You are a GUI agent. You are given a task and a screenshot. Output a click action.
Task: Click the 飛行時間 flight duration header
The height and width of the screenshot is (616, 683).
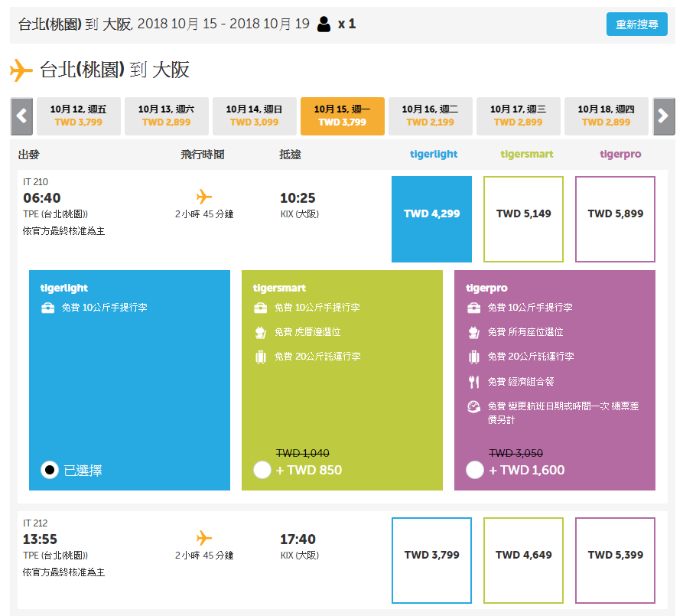click(x=203, y=155)
